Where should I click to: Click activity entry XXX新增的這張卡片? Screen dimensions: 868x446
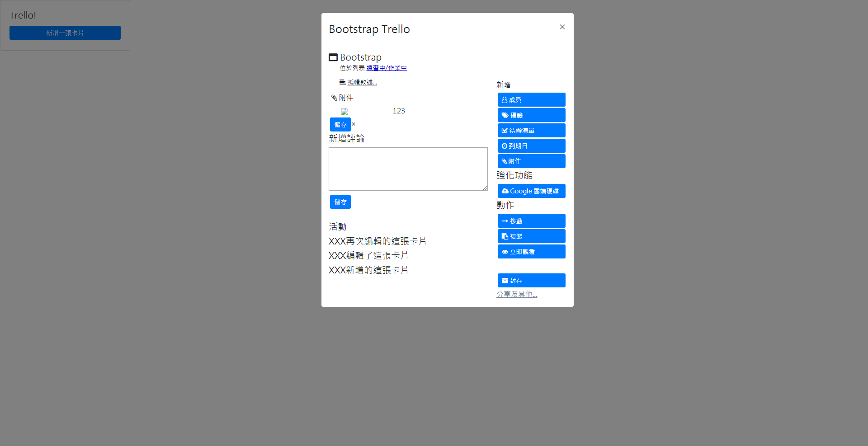click(368, 270)
